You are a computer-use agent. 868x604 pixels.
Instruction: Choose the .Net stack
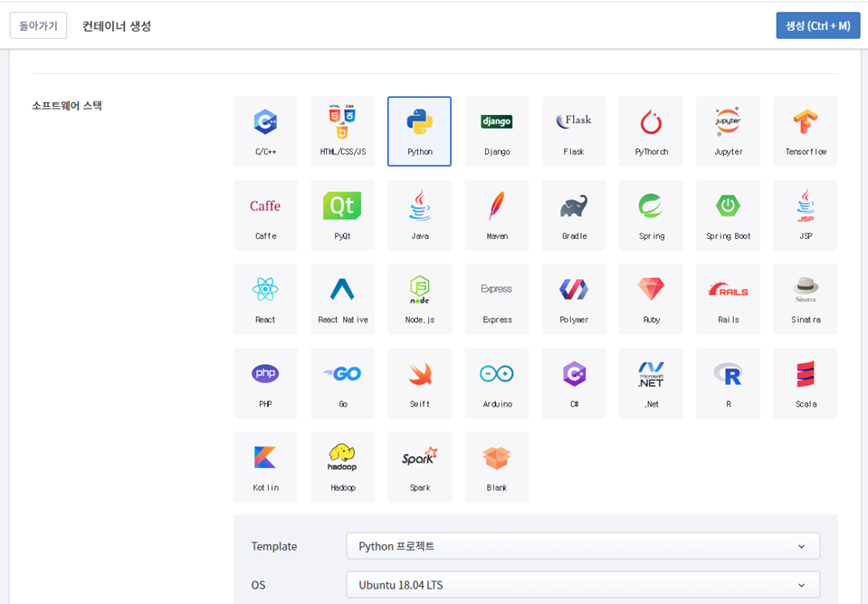pos(651,383)
